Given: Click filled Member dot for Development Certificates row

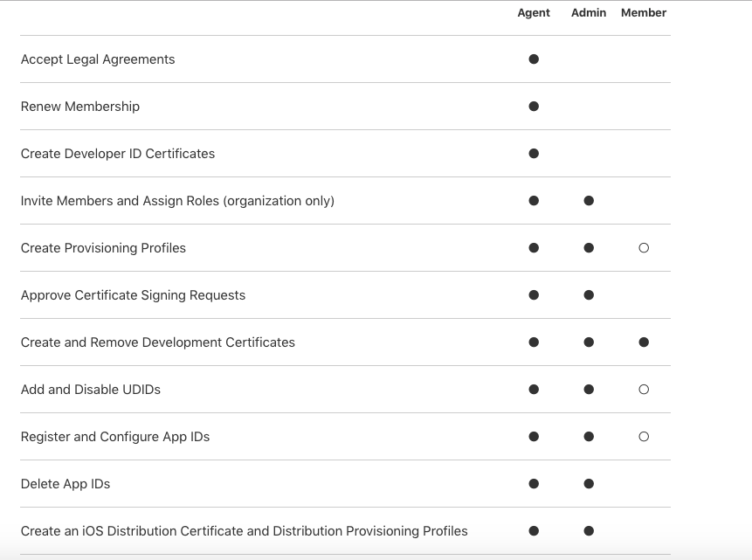Looking at the screenshot, I should coord(644,342).
